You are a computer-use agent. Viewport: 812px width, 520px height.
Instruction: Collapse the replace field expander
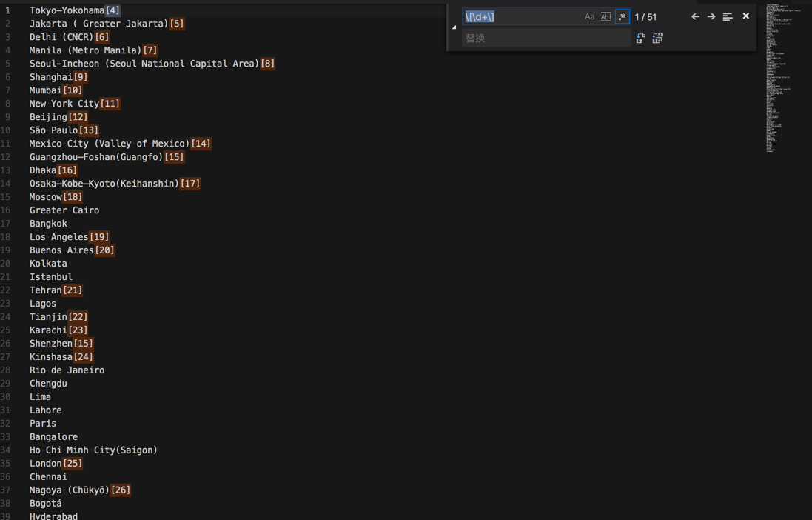454,27
